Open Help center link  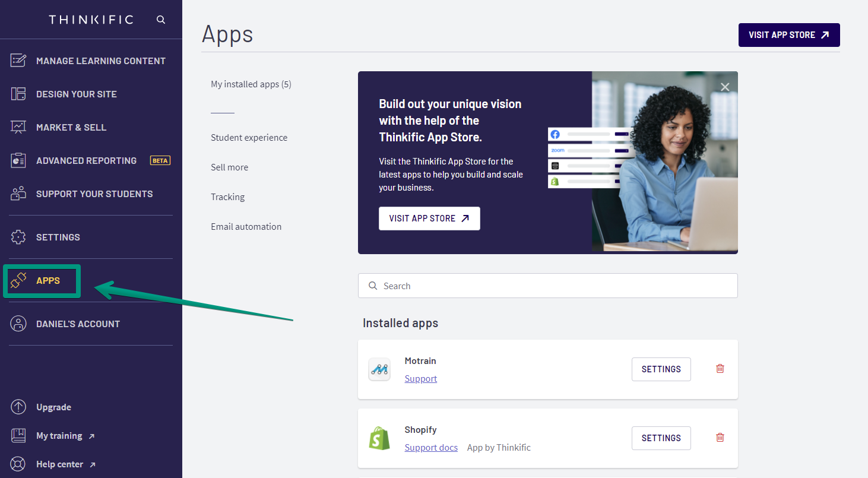60,464
